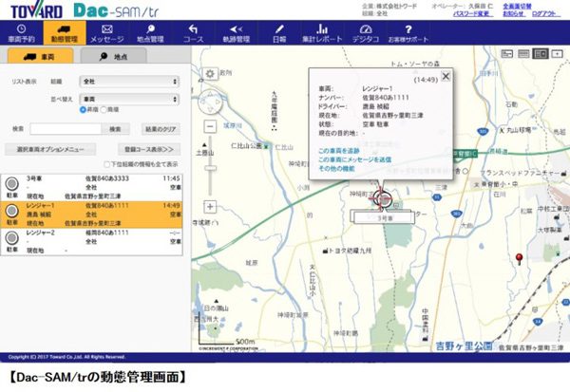The image size is (570, 392).
Task: Click the 結果のクリア button
Action: point(158,127)
